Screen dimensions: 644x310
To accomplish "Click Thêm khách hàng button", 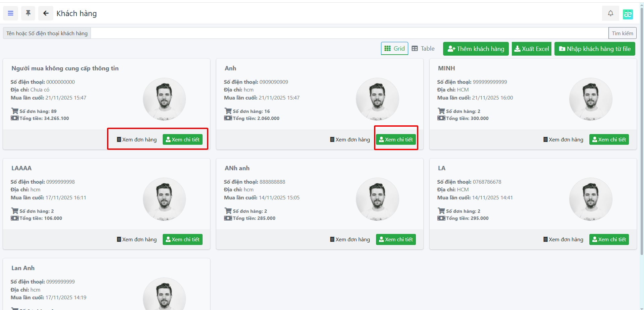I will pos(476,49).
